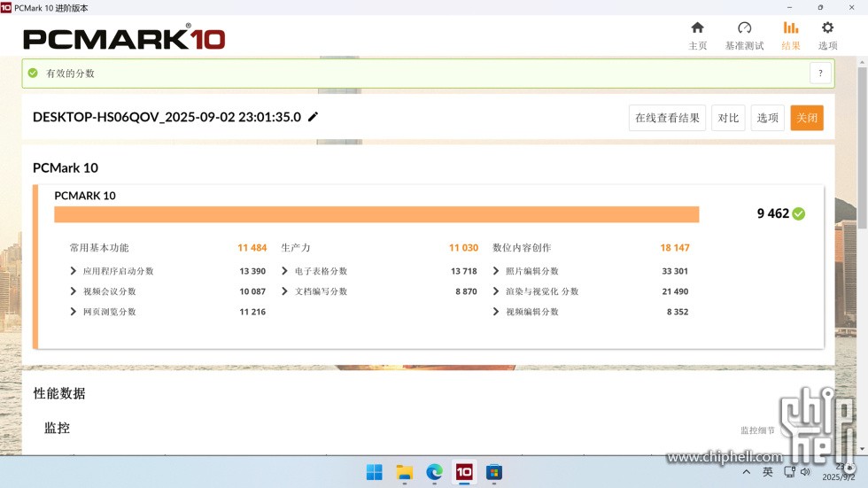Expand 应用程序启动分数 row
The image size is (868, 488).
coord(74,271)
